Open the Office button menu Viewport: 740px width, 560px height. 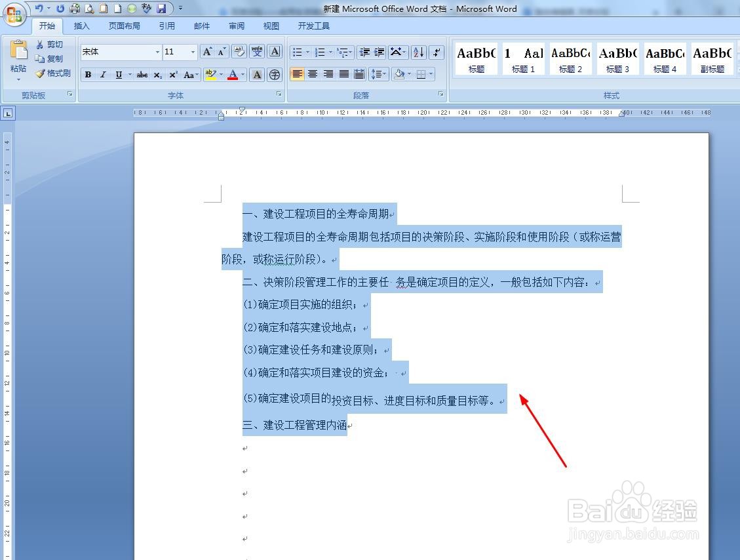(x=14, y=14)
